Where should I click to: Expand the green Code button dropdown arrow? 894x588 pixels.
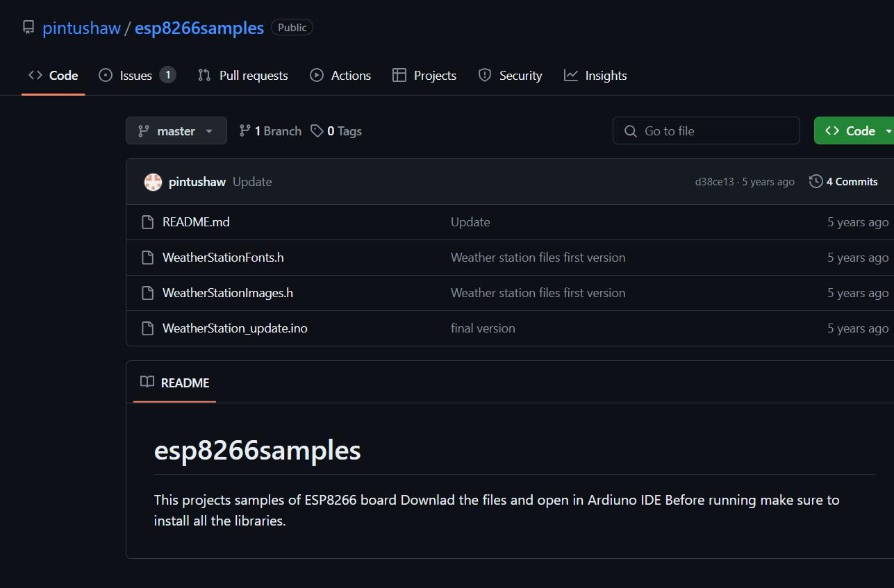(x=888, y=131)
